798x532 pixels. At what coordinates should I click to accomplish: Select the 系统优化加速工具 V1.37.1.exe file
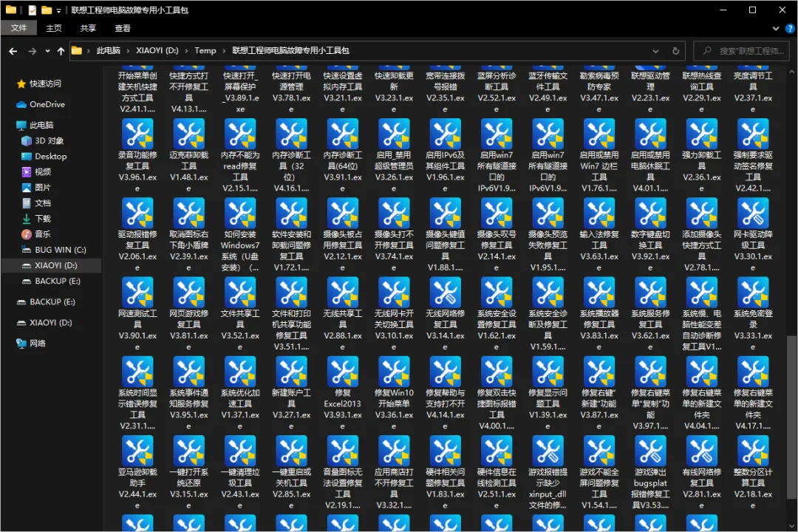[x=240, y=394]
